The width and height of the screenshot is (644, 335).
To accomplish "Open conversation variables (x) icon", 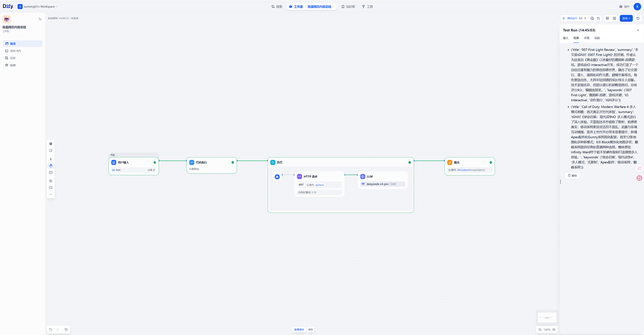I will click(x=614, y=18).
